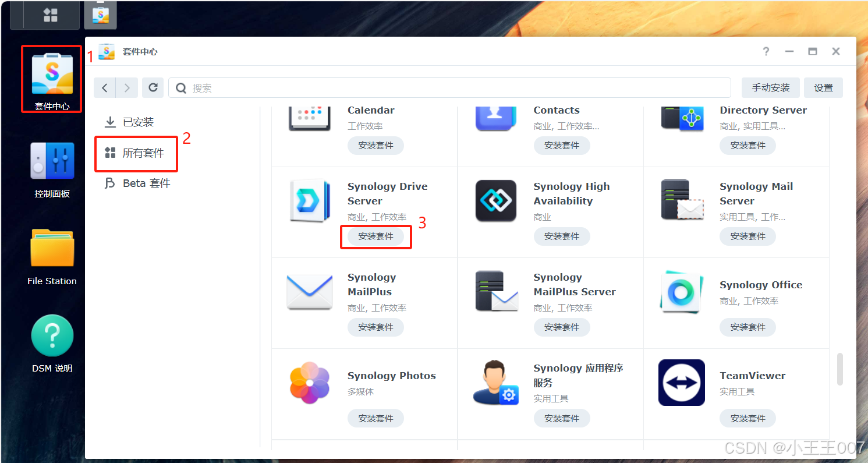The width and height of the screenshot is (868, 463).
Task: Click the Synology Photos icon
Action: [310, 383]
